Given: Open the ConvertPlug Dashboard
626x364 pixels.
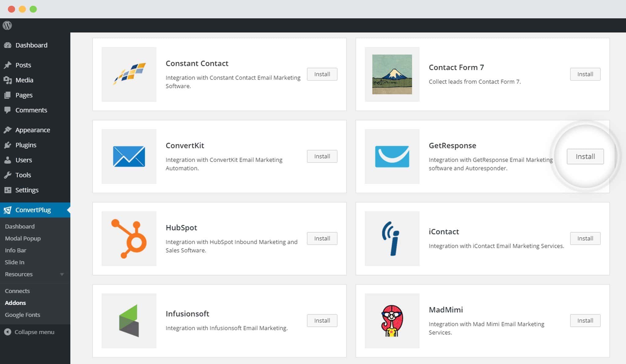Looking at the screenshot, I should pyautogui.click(x=19, y=226).
